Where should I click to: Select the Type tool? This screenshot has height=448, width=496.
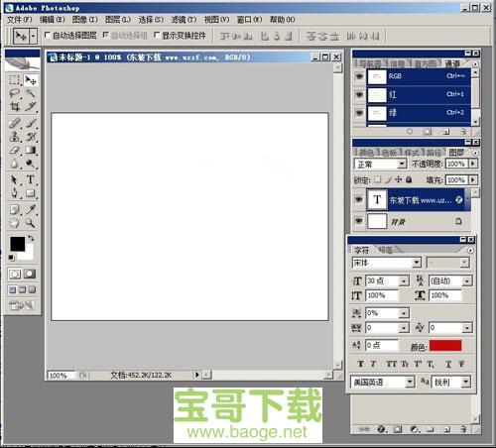31,179
